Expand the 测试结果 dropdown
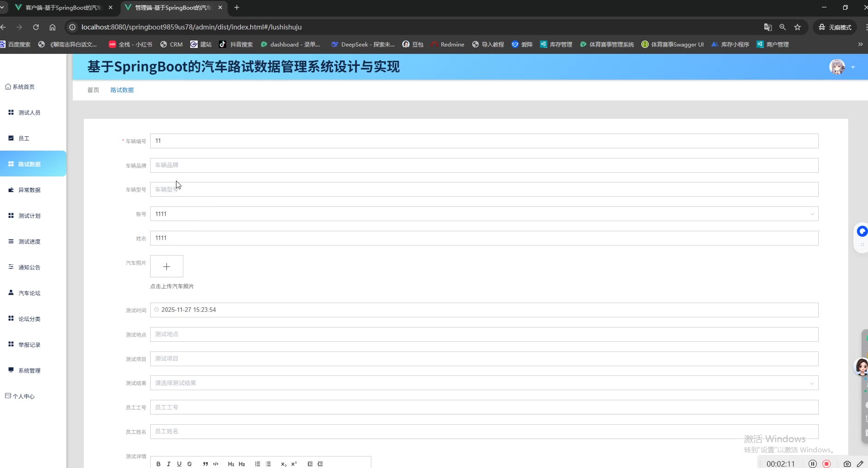The image size is (868, 468). [812, 383]
